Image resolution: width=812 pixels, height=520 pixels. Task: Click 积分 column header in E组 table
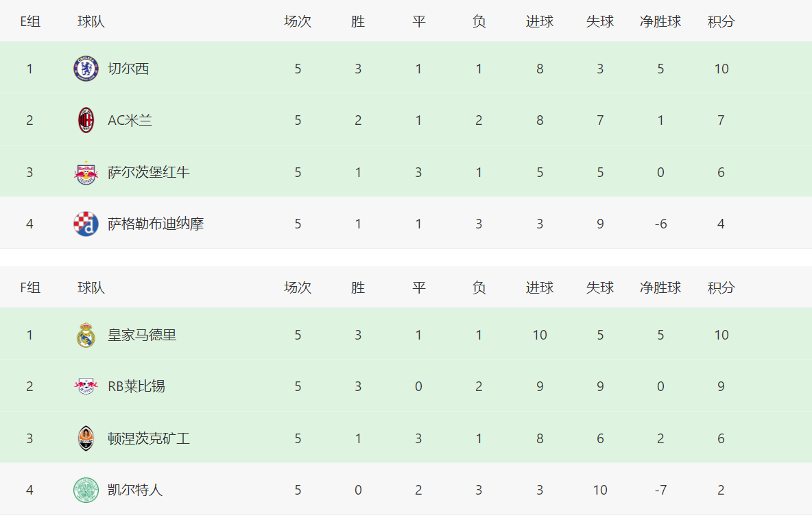click(721, 21)
